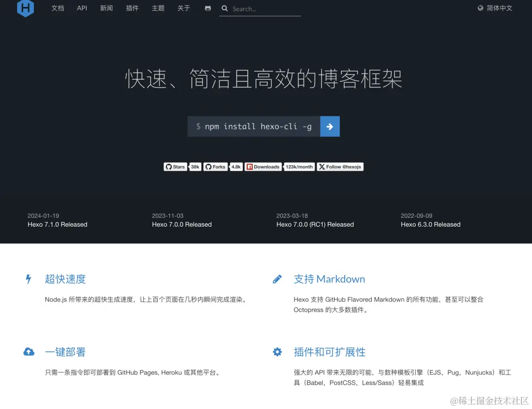Click the cloud icon for 一键部署
532x409 pixels.
(29, 352)
